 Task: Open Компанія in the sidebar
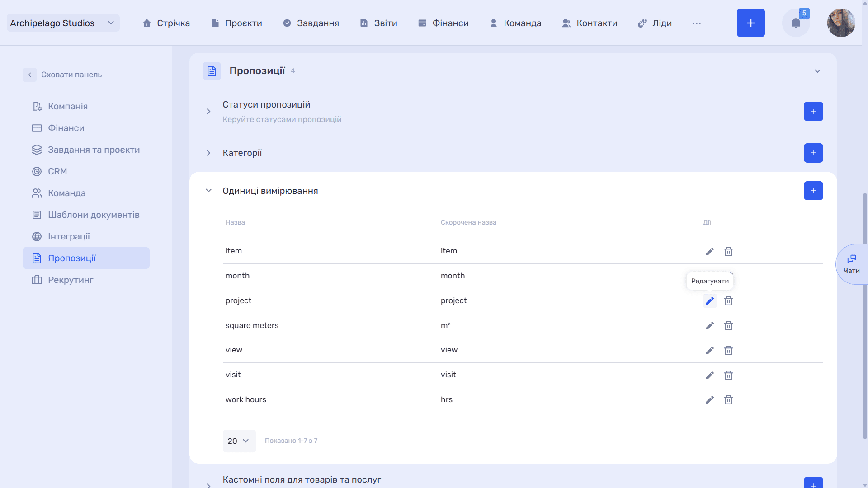tap(86, 106)
